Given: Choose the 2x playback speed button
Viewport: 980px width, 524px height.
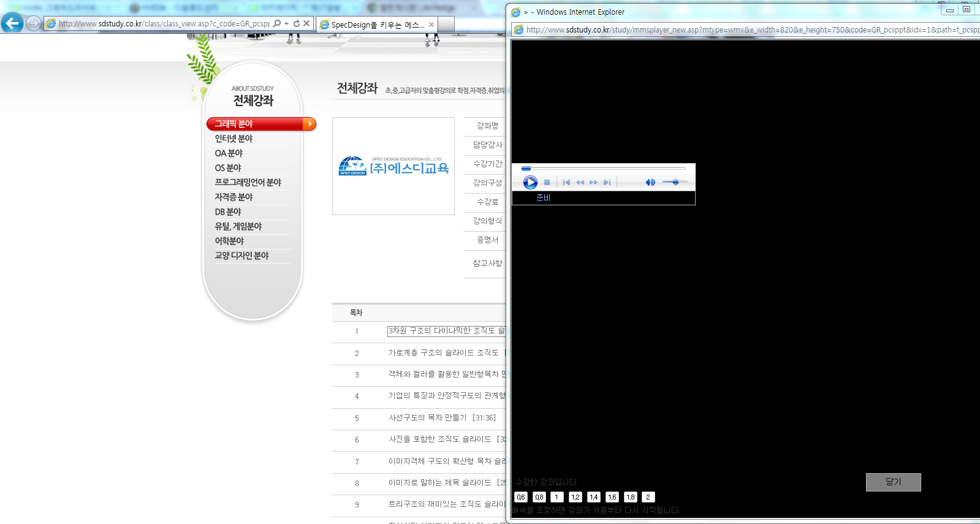Looking at the screenshot, I should (x=648, y=497).
